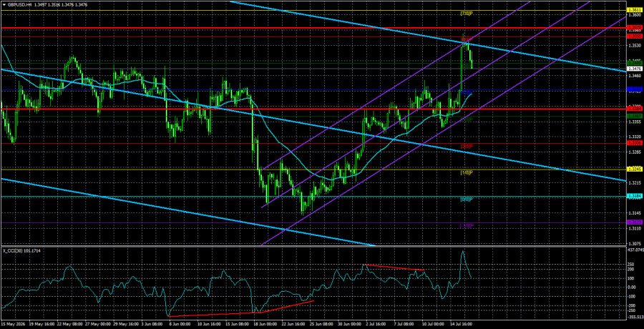Select the red 1.3550 price level tag

coord(632,36)
